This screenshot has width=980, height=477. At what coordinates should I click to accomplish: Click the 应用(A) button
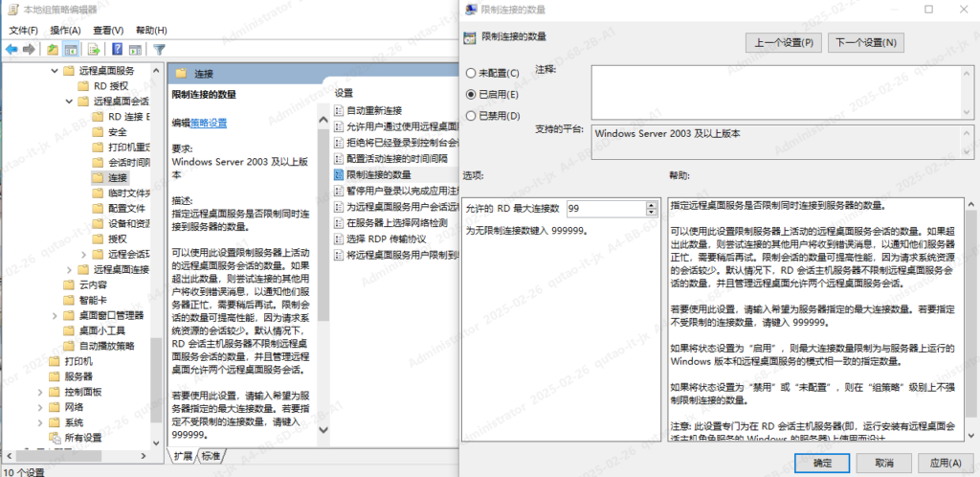click(x=946, y=463)
